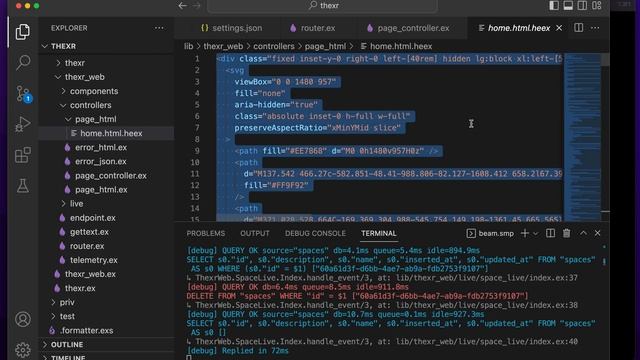Toggle secondary sidebar layout icon

pyautogui.click(x=582, y=6)
